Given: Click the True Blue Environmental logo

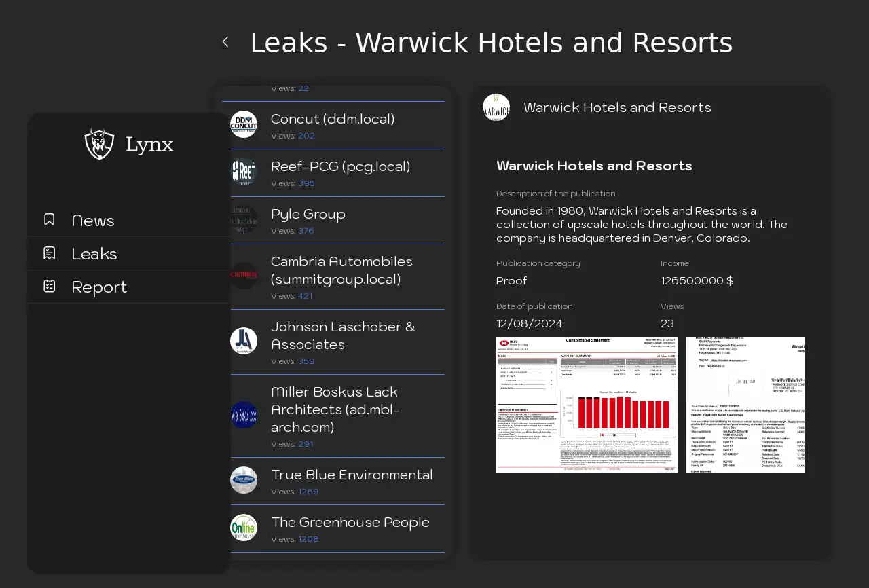Looking at the screenshot, I should pyautogui.click(x=244, y=480).
